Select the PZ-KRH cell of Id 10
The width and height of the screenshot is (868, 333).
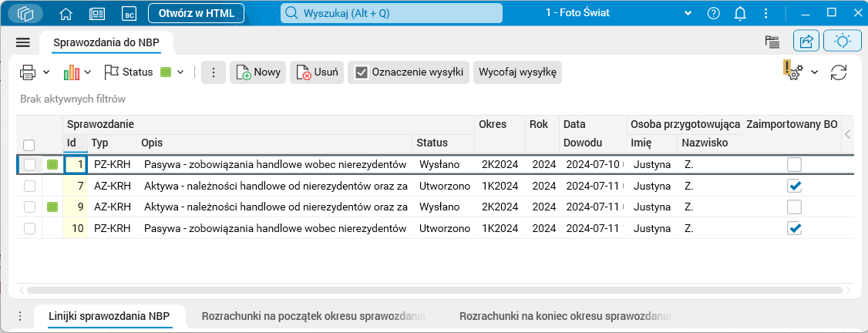[x=113, y=228]
